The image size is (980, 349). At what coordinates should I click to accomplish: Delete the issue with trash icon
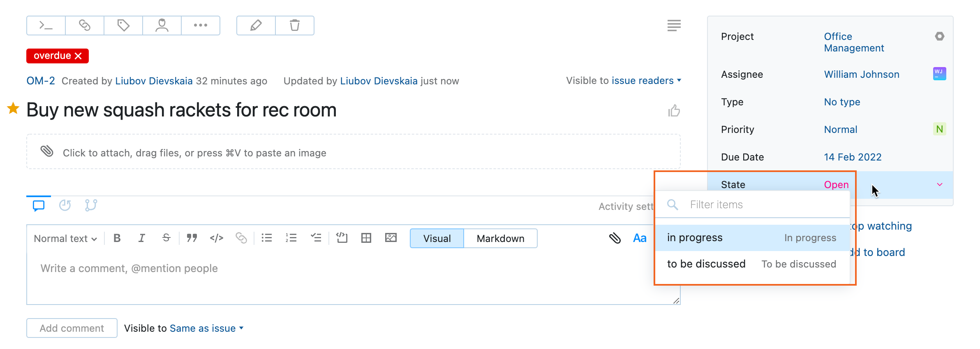click(295, 26)
